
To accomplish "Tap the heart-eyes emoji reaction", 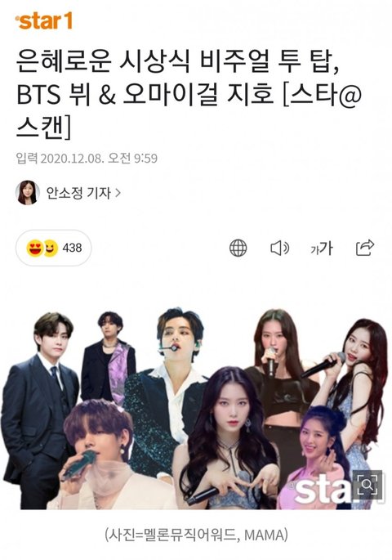I will tap(34, 248).
